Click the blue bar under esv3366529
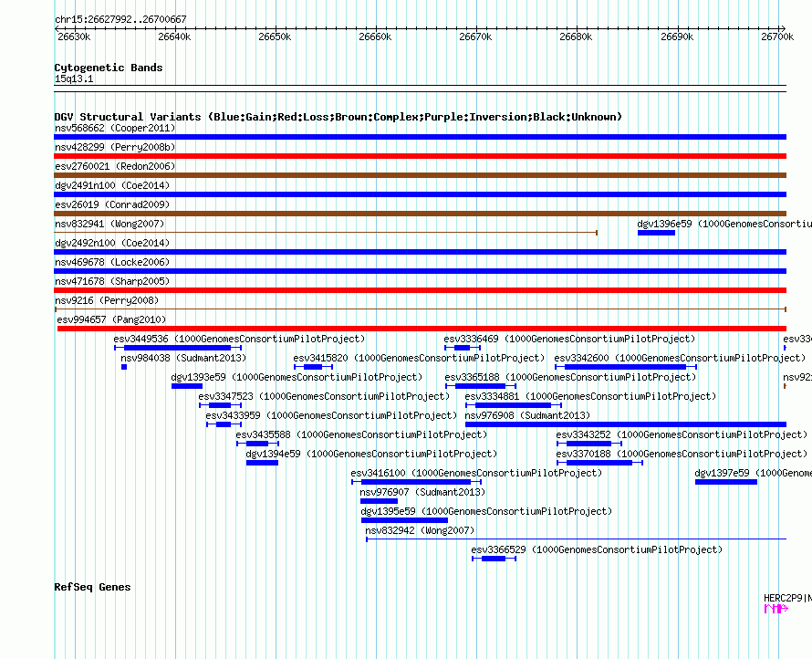Image resolution: width=812 pixels, height=659 pixels. click(494, 559)
